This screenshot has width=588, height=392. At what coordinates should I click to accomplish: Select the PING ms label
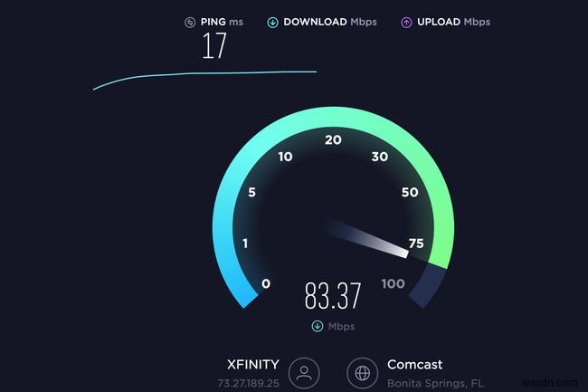coord(222,22)
